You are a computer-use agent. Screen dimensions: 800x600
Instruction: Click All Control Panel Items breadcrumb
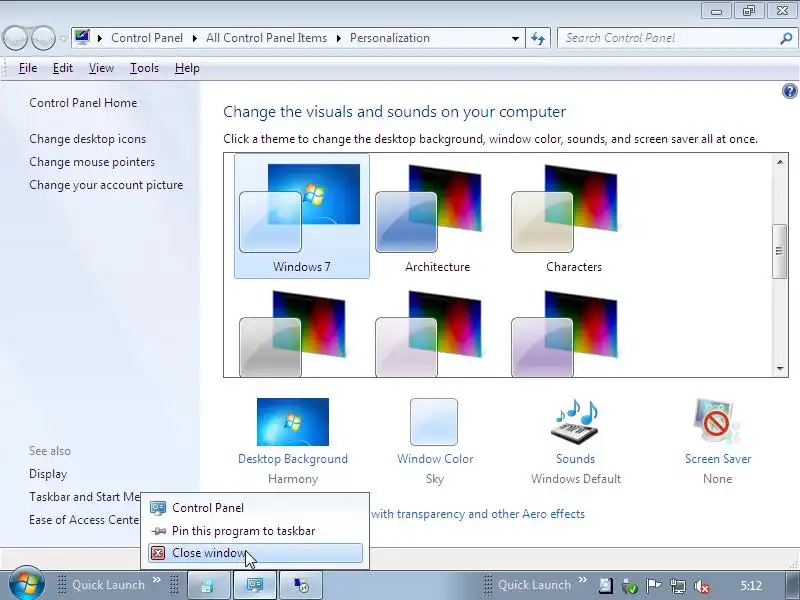(266, 38)
